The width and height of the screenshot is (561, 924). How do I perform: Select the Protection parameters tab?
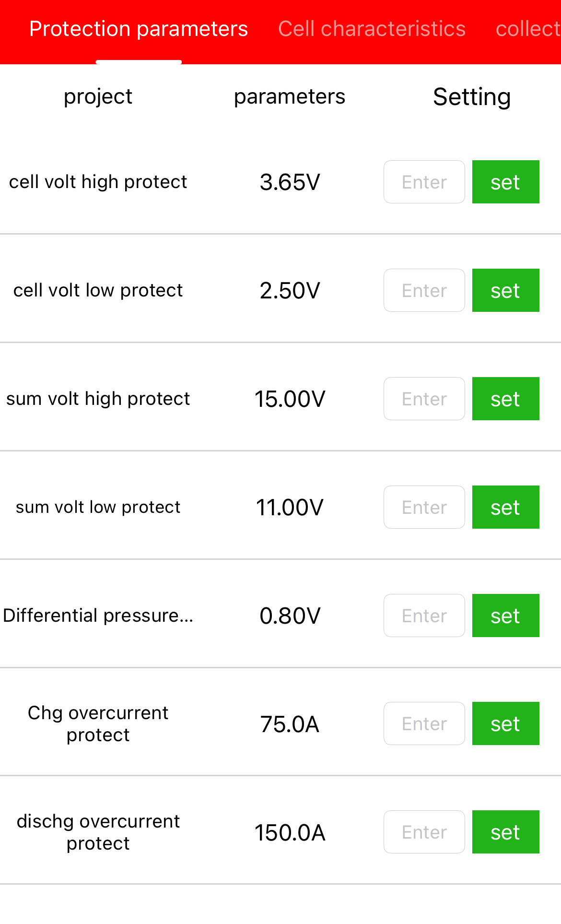point(139,29)
